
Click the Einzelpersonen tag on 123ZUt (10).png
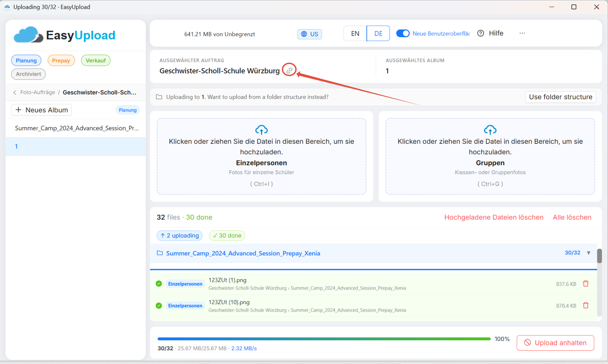point(185,306)
